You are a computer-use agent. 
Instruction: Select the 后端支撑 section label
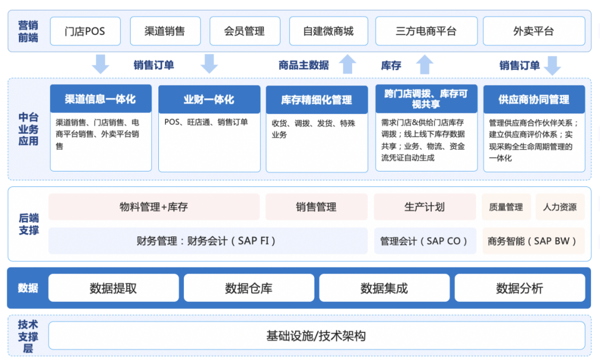click(x=28, y=224)
